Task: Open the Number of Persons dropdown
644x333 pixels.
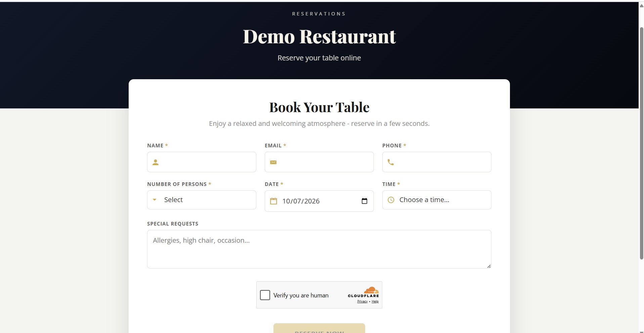Action: (x=202, y=200)
